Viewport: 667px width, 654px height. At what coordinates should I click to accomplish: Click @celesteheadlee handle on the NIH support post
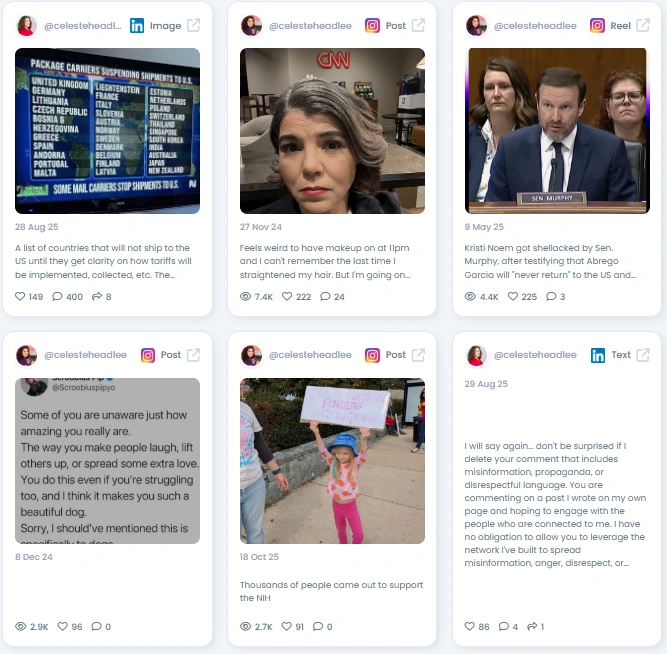(x=310, y=355)
